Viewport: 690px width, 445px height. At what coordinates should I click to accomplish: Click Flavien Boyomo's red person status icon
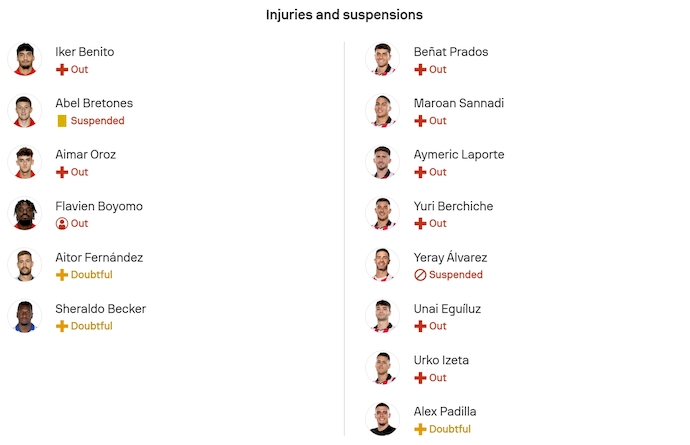pos(62,224)
